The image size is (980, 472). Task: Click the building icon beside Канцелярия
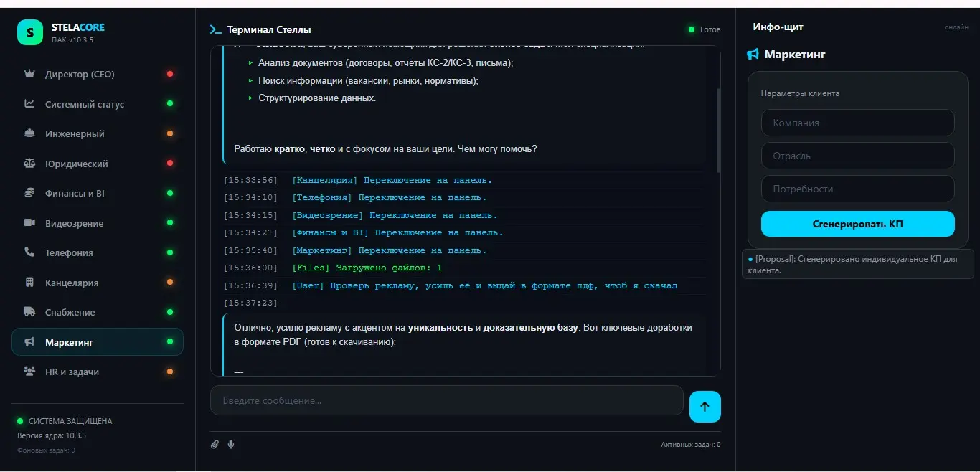29,283
